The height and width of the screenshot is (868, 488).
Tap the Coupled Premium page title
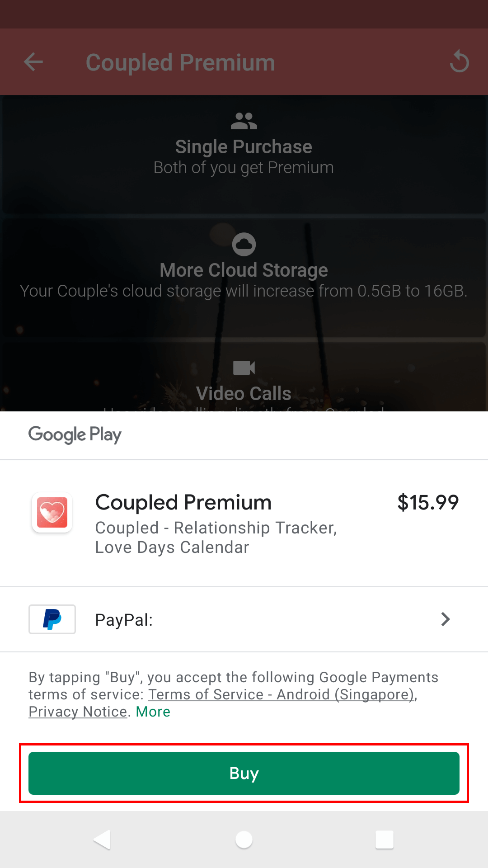point(180,62)
